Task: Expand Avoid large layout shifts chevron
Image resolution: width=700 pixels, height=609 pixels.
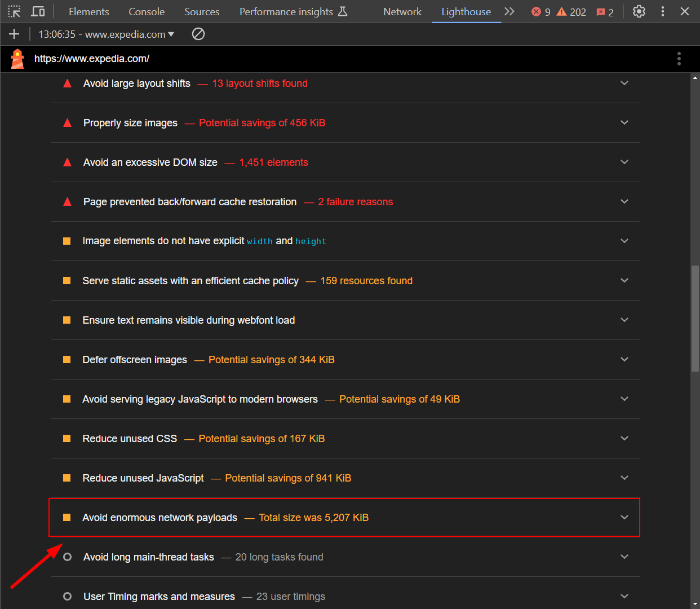Action: (624, 83)
